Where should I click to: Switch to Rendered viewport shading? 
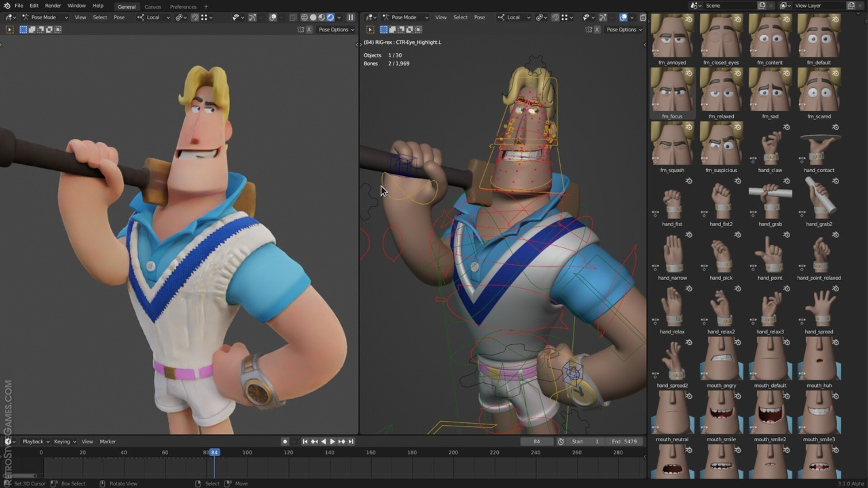[x=330, y=17]
